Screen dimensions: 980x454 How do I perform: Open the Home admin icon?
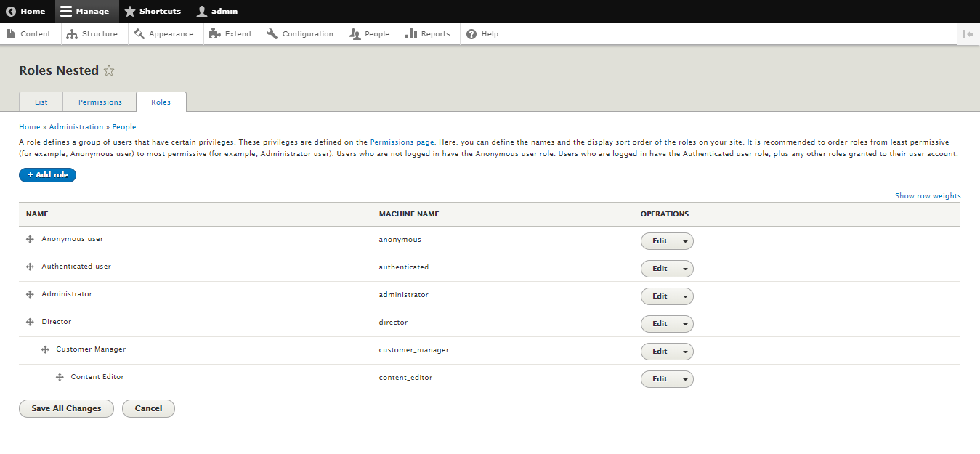tap(11, 11)
